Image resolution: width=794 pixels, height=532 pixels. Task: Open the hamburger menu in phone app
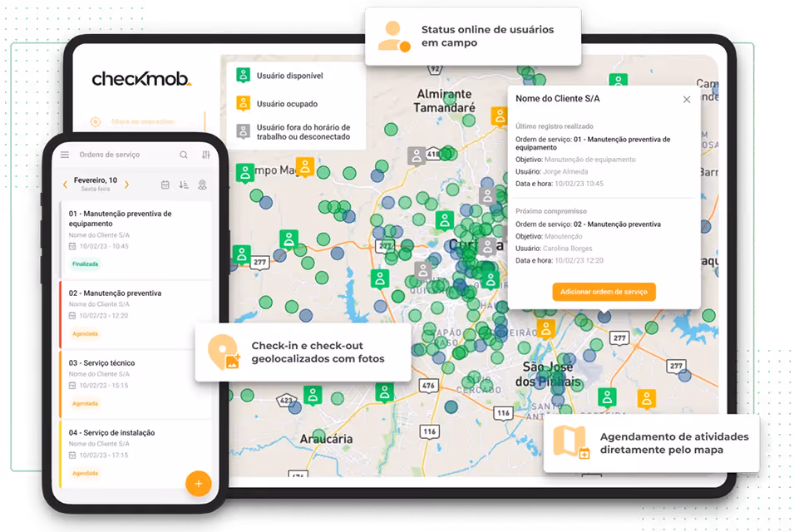65,155
